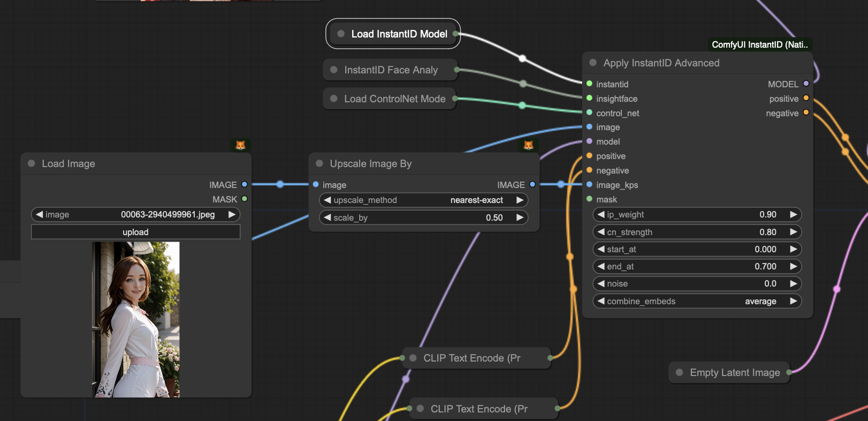Click the Empty Latent Image output dot
This screenshot has width=868, height=421.
[x=789, y=372]
